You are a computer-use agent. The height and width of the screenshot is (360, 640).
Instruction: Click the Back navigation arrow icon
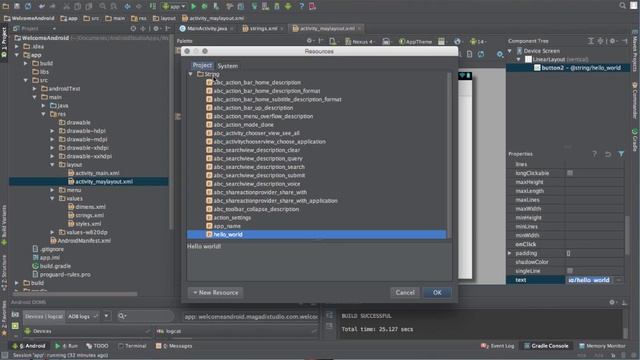[128, 6]
